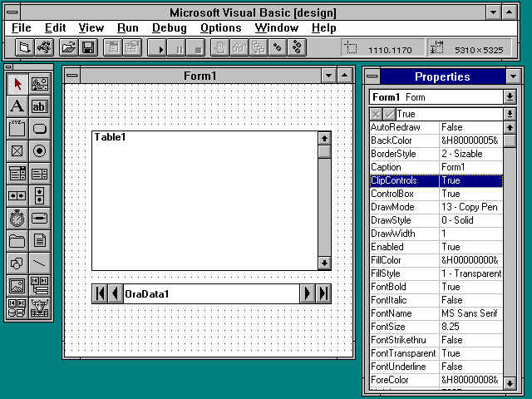Expand the Form1 object dropdown in Properties
Viewport: 532px width, 399px height.
click(x=510, y=97)
